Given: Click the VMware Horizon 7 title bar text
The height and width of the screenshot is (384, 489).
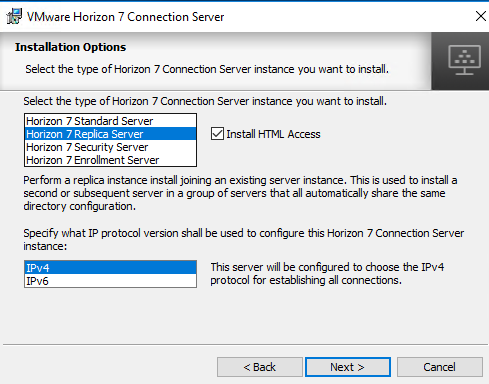Looking at the screenshot, I should coord(125,17).
